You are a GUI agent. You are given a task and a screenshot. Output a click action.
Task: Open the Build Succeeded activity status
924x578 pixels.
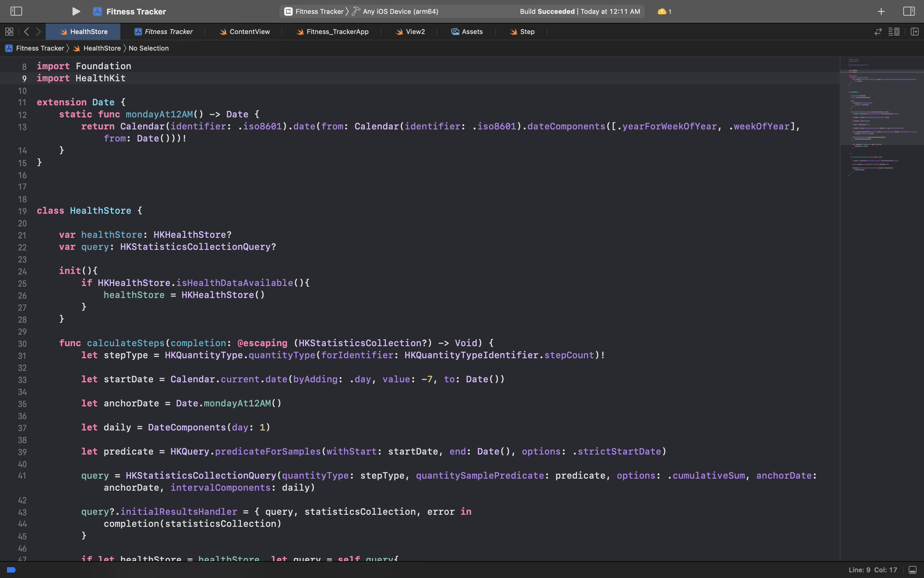tap(580, 11)
